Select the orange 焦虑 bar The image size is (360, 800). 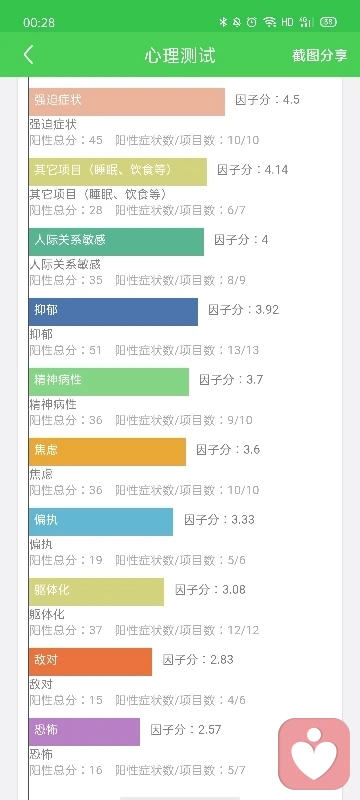point(108,451)
